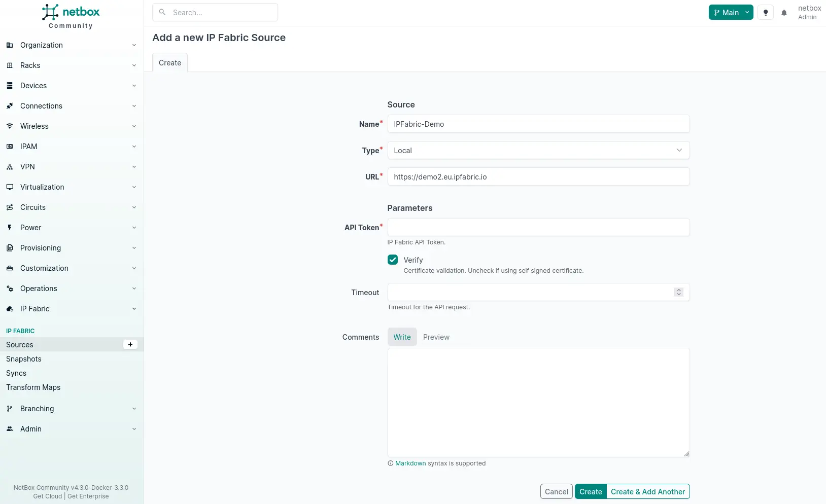Open Transform Maps menu item
Screen dimensions: 826x504
tap(33, 387)
